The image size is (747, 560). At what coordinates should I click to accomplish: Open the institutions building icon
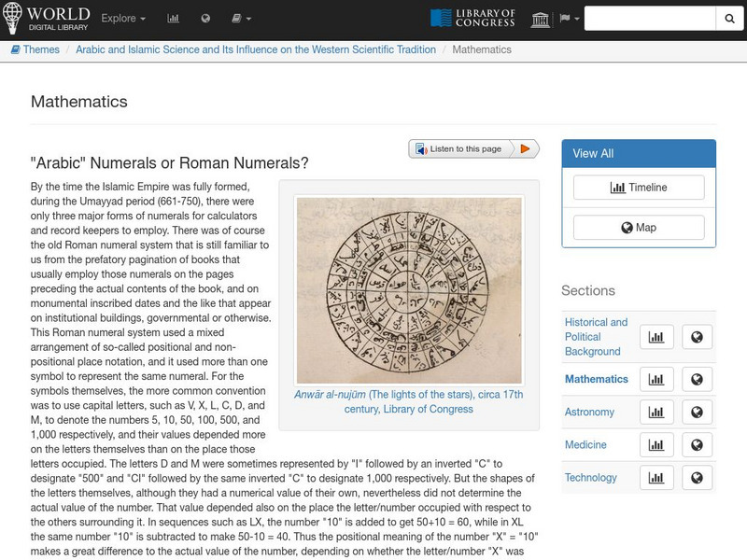click(x=541, y=19)
